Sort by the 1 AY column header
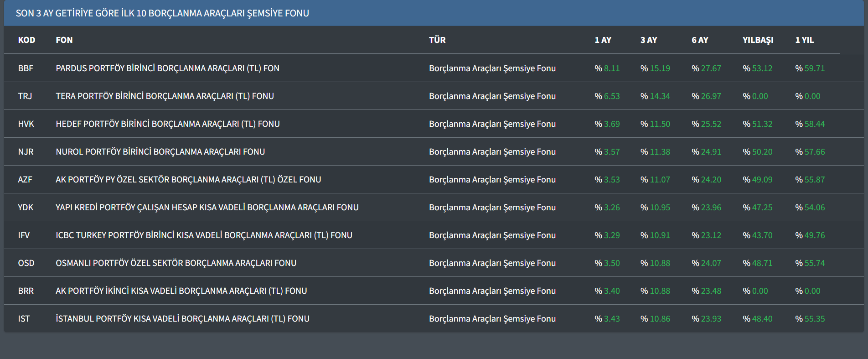868x359 pixels. coord(603,40)
